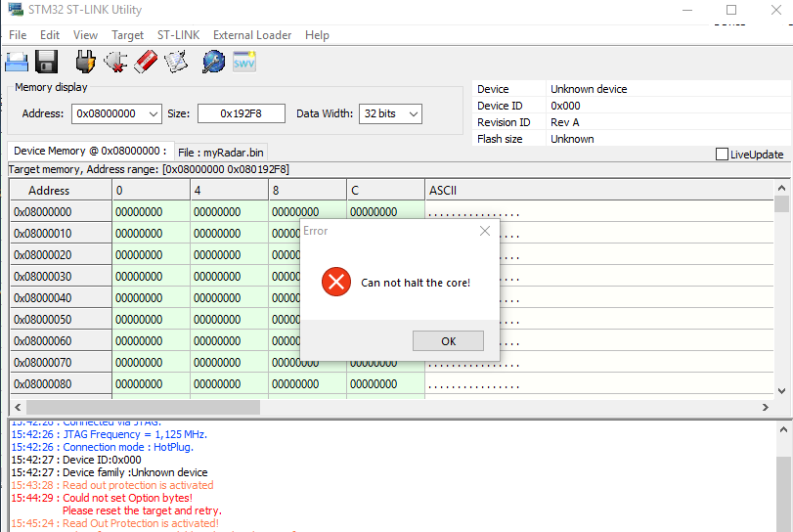Viewport: 793px width, 532px height.
Task: Select address cell 0x08000040
Action: (x=61, y=298)
